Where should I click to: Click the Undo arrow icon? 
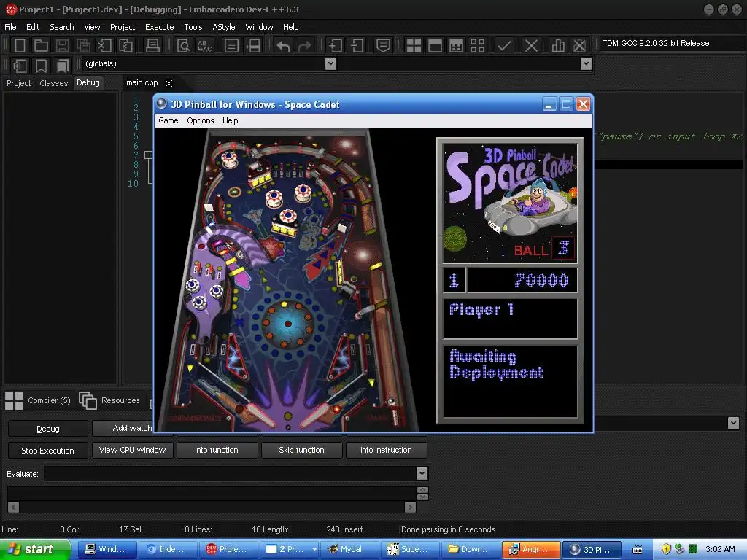click(284, 46)
